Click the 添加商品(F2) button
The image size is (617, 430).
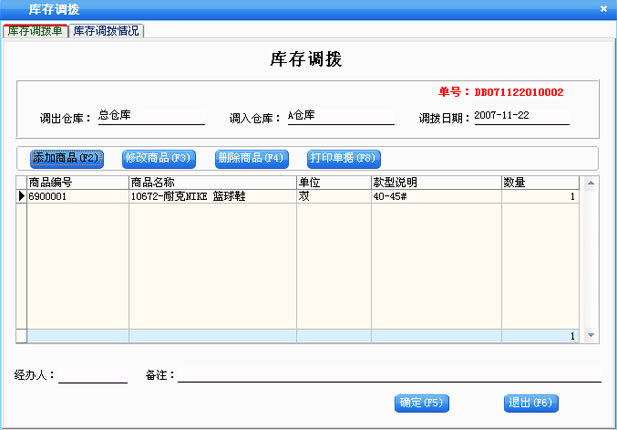coord(66,158)
